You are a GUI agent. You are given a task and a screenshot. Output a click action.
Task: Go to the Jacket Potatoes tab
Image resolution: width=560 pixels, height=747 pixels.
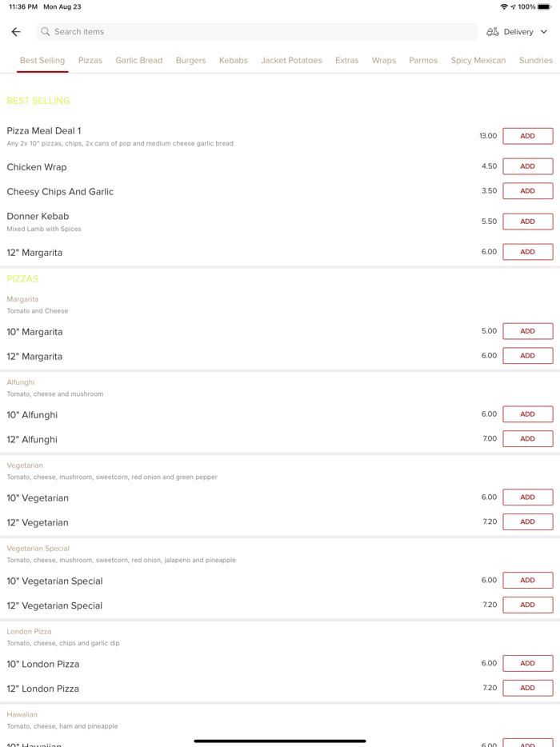coord(291,60)
